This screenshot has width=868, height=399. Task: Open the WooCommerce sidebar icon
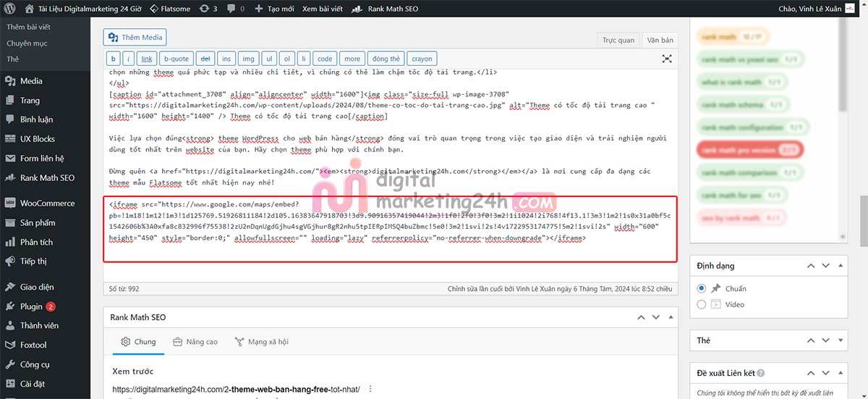point(10,203)
